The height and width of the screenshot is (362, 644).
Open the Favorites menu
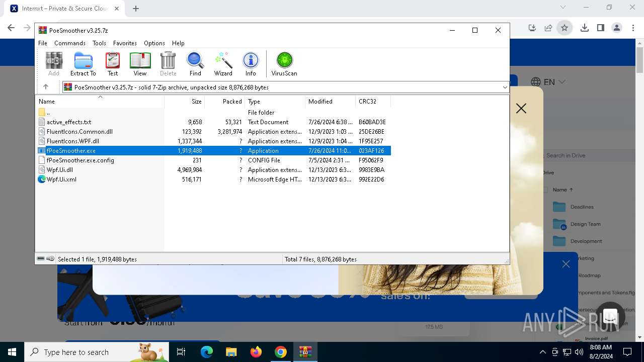click(x=125, y=43)
